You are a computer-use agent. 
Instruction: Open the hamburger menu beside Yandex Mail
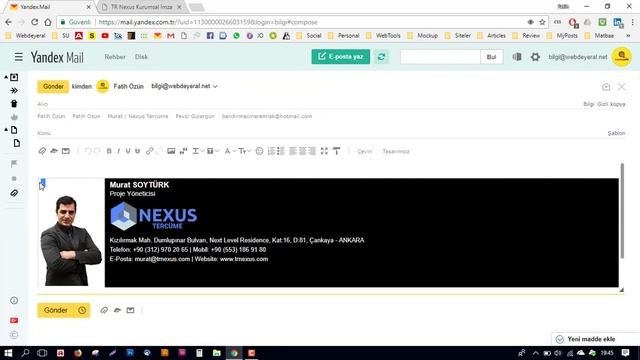click(18, 57)
